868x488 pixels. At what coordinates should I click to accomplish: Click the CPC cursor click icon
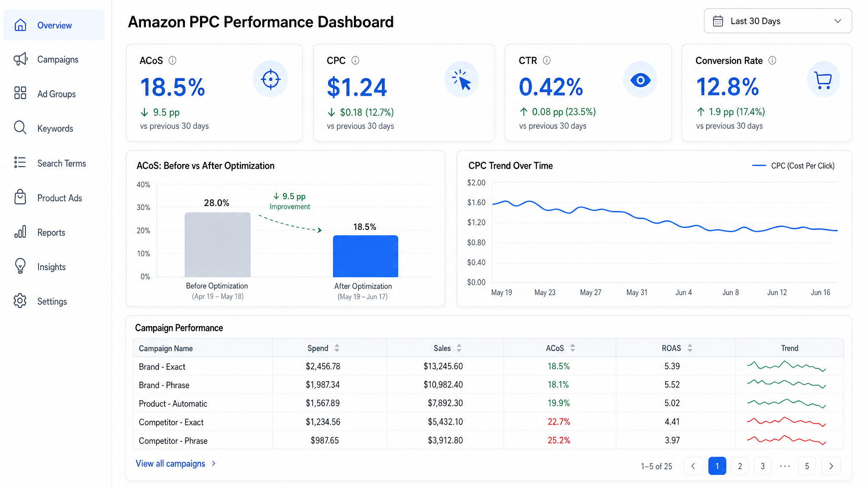[x=462, y=80]
